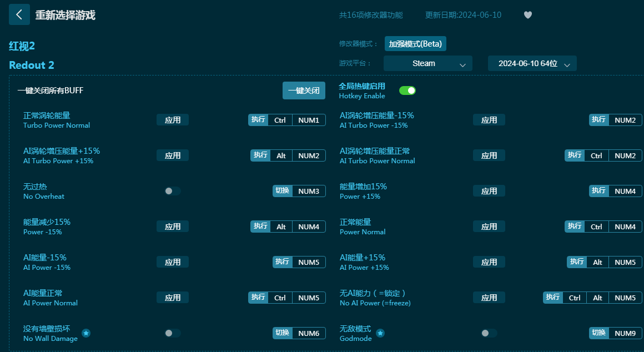Image resolution: width=644 pixels, height=352 pixels.
Task: Click 执行 hotkey tag for Turbo Power Normal
Action: (258, 120)
